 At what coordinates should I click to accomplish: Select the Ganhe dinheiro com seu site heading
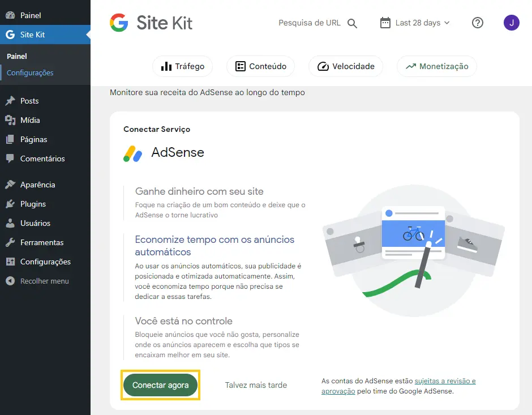pos(199,191)
